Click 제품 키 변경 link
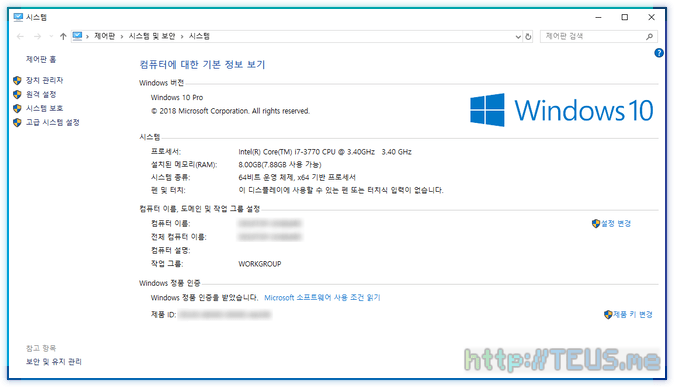The width and height of the screenshot is (674, 387). pyautogui.click(x=633, y=315)
